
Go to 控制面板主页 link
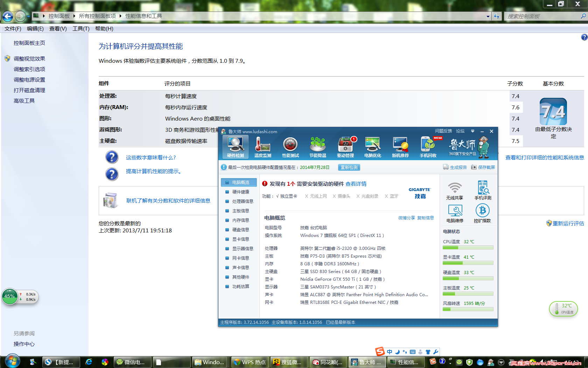click(29, 43)
